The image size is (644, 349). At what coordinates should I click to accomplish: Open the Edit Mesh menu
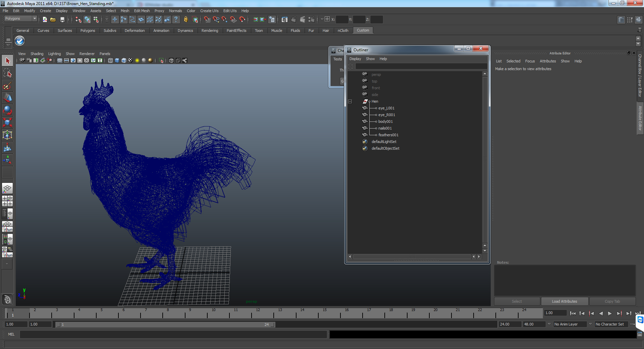tap(142, 11)
